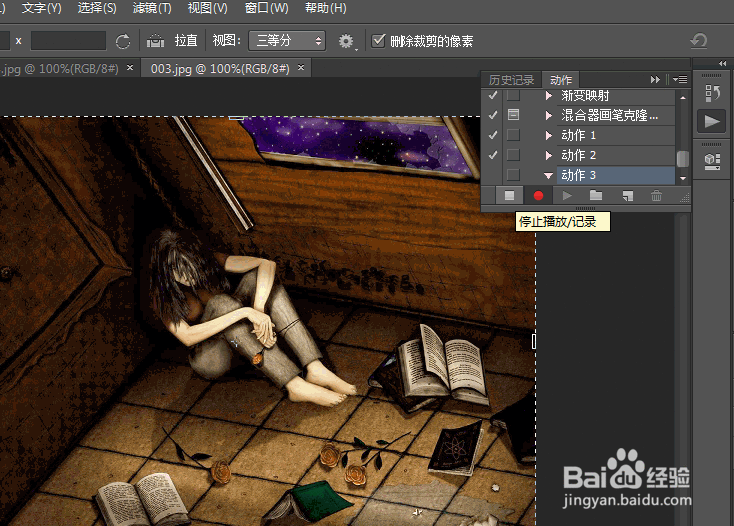
Task: Select the 动作 1 row
Action: 616,135
